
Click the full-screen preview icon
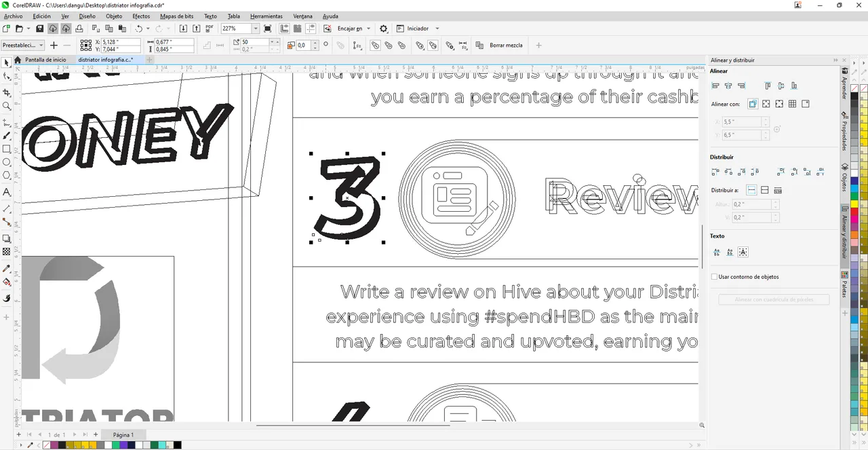[268, 29]
